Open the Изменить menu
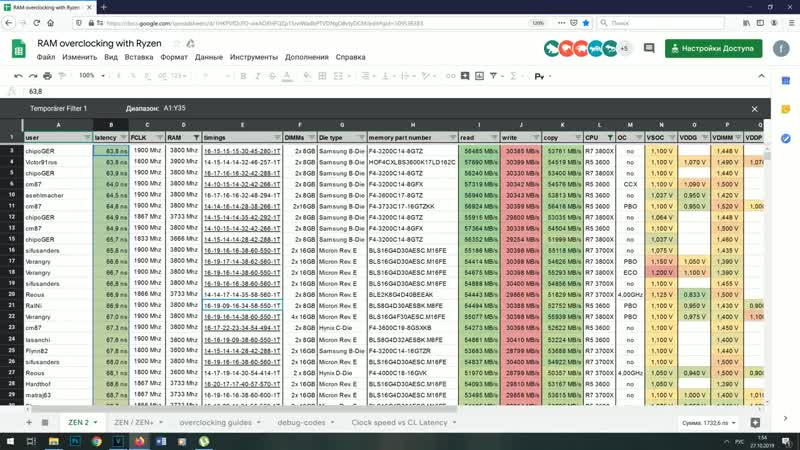 click(80, 57)
